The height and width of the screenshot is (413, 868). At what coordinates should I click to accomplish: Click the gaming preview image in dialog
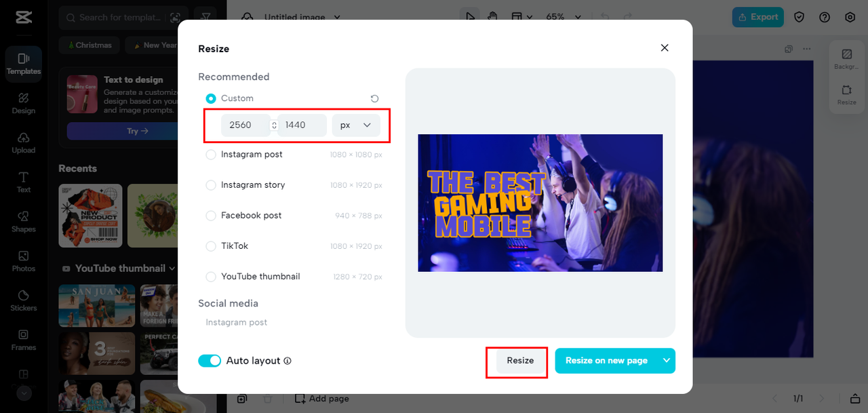(540, 203)
